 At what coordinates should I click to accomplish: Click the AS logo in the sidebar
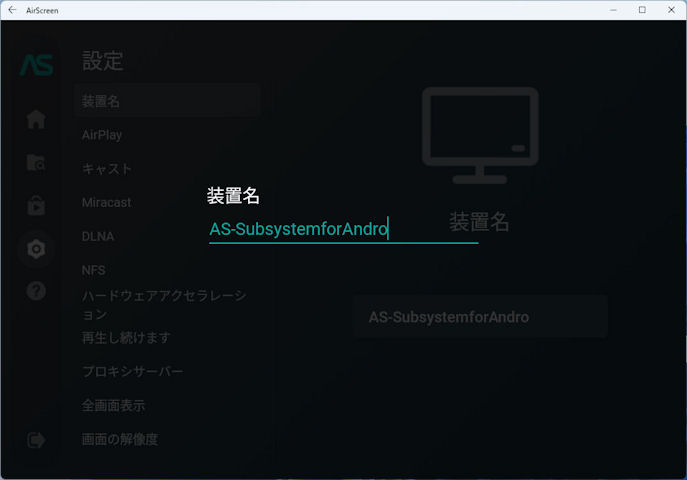click(x=37, y=65)
